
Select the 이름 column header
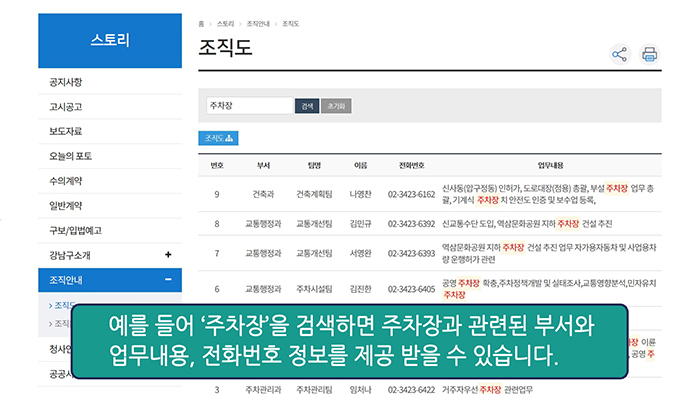tap(361, 166)
